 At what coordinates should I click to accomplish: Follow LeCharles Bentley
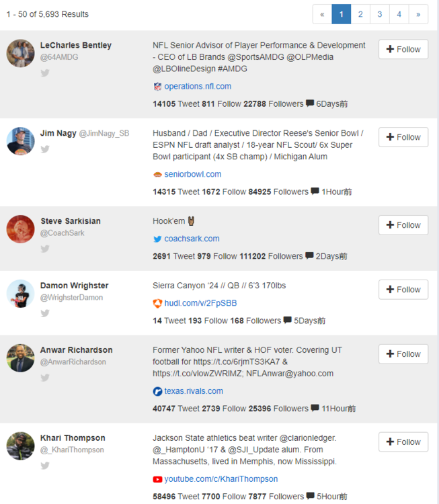pos(403,49)
